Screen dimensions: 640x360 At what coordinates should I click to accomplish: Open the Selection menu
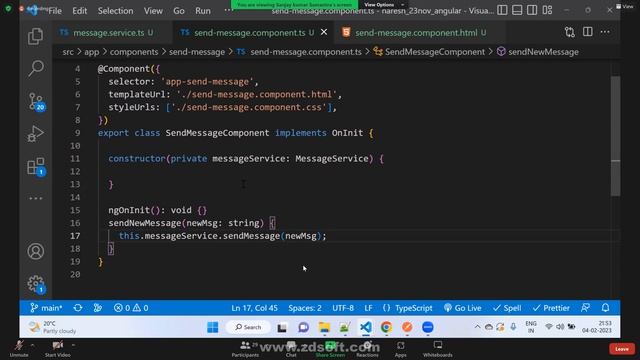(116, 11)
